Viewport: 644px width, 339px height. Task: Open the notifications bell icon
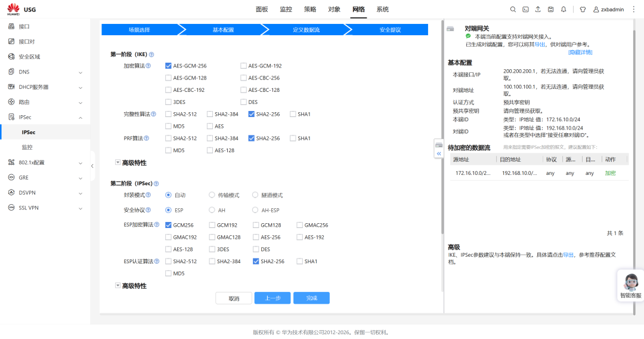tap(563, 10)
